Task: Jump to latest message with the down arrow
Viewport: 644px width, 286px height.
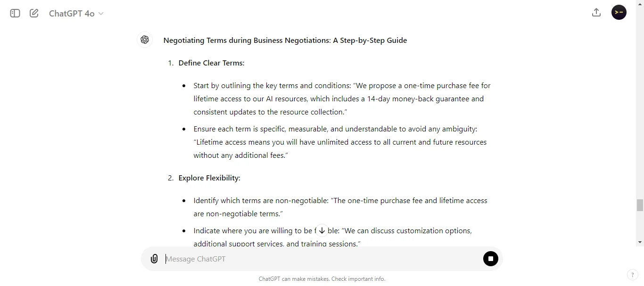Action: (322, 230)
